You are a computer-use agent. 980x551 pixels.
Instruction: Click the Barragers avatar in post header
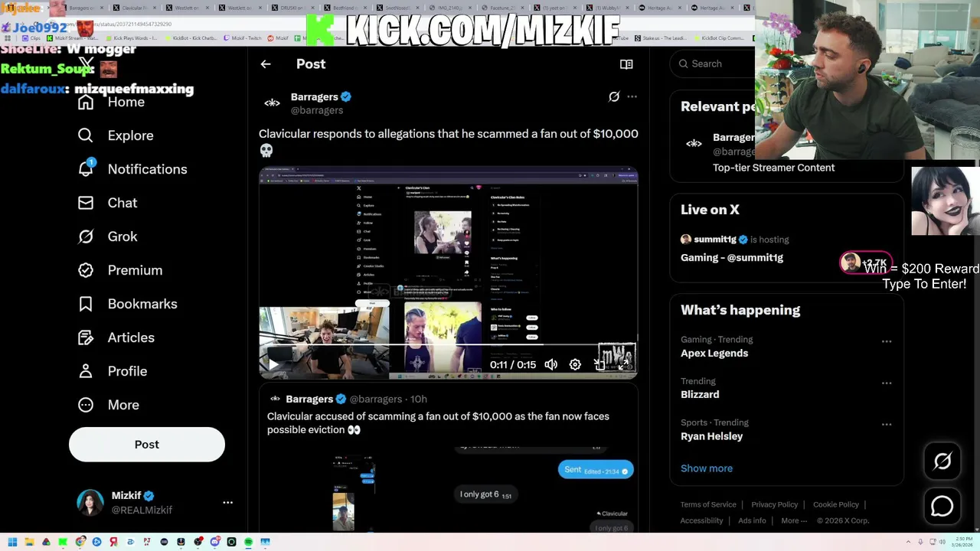[x=272, y=103]
